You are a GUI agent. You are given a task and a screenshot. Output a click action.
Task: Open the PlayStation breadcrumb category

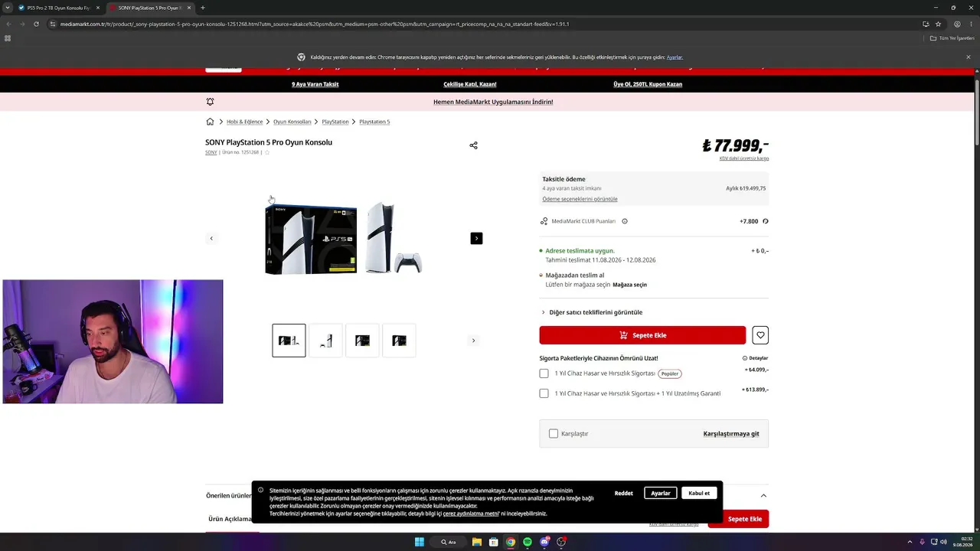pyautogui.click(x=335, y=122)
